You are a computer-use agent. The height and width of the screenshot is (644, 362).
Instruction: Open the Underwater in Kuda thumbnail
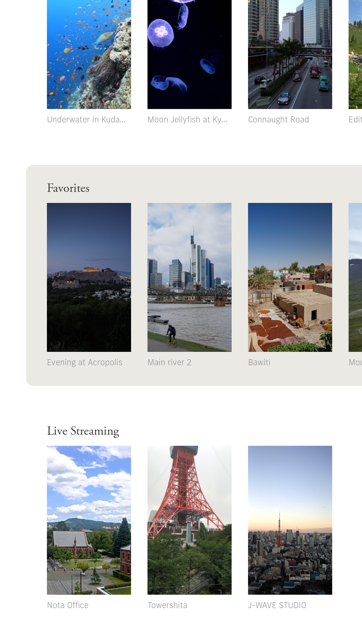pyautogui.click(x=89, y=54)
